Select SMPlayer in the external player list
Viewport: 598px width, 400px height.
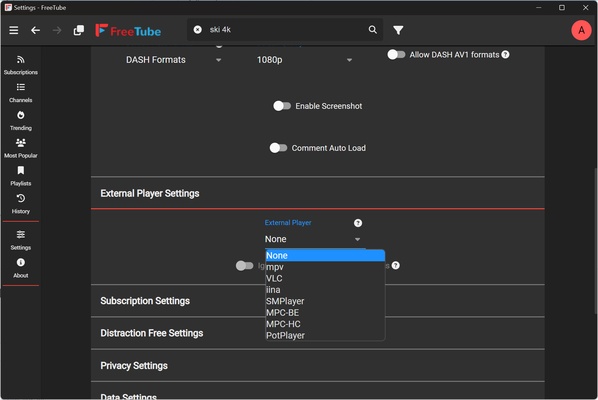point(325,301)
